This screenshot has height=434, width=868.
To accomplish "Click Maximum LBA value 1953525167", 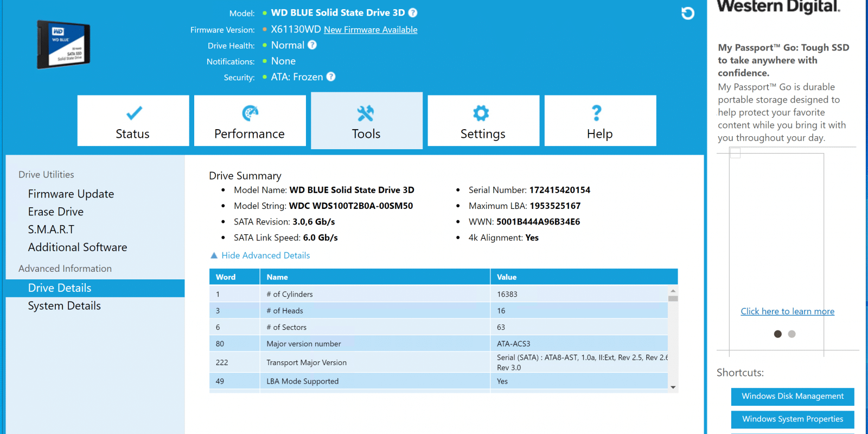I will pyautogui.click(x=556, y=206).
